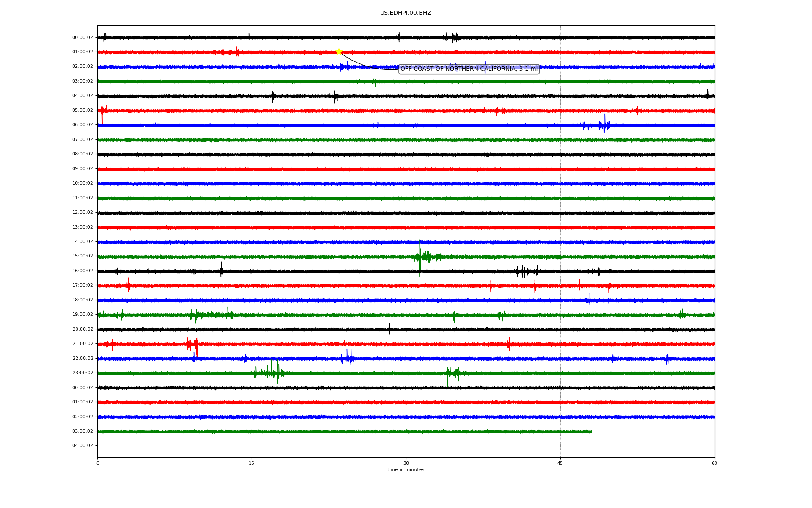Click the black spike on the 20:00:02 trace
Image resolution: width=812 pixels, height=508 pixels.
(389, 329)
